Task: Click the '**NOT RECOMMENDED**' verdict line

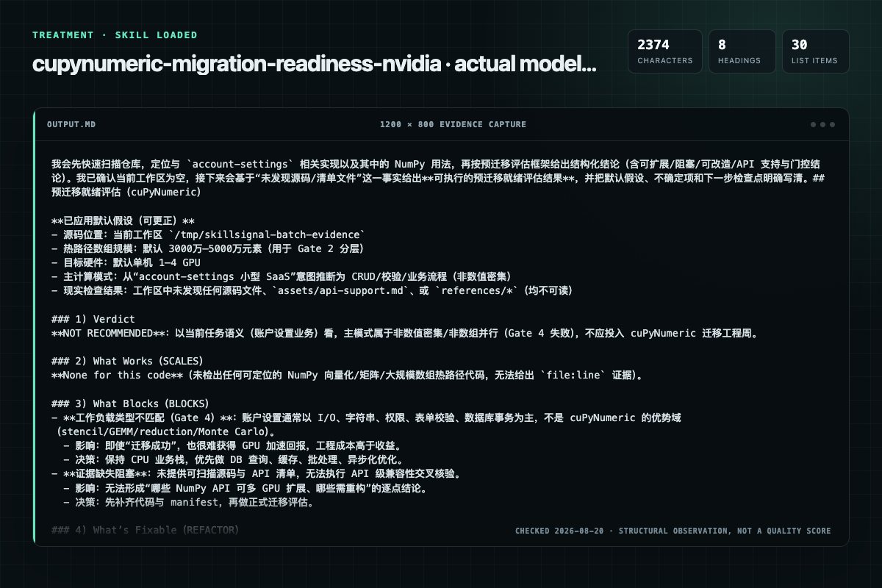Action: 404,333
